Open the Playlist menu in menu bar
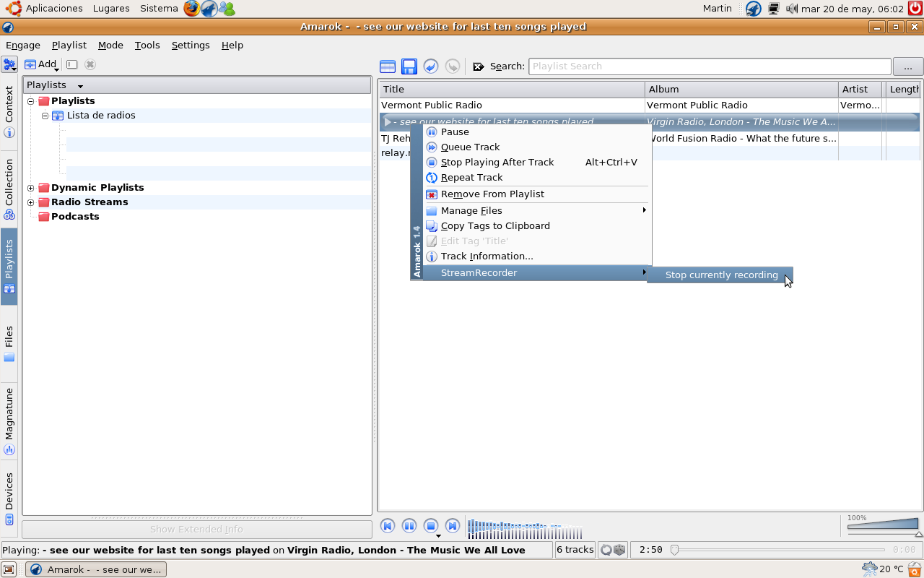The width and height of the screenshot is (924, 578). 69,45
